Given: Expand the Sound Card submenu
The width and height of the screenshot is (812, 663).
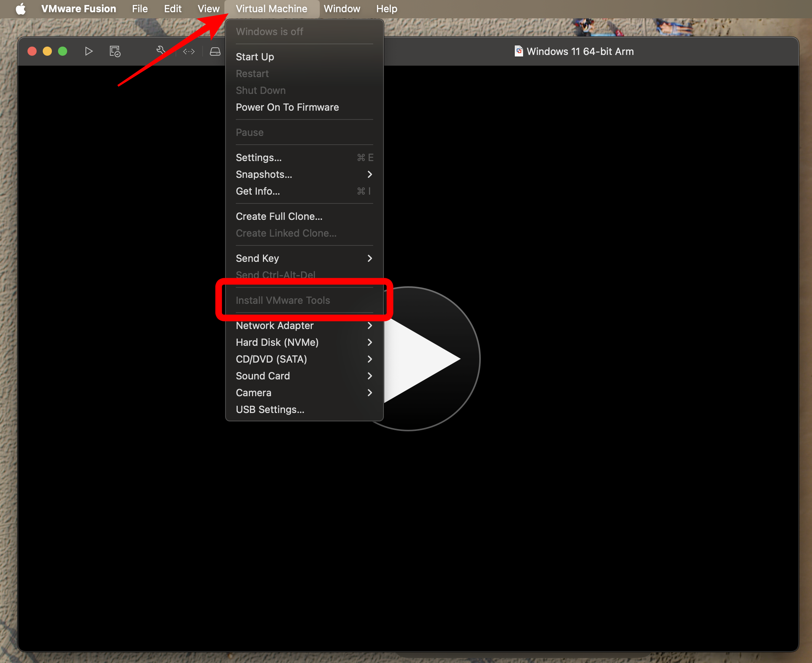Looking at the screenshot, I should (304, 376).
